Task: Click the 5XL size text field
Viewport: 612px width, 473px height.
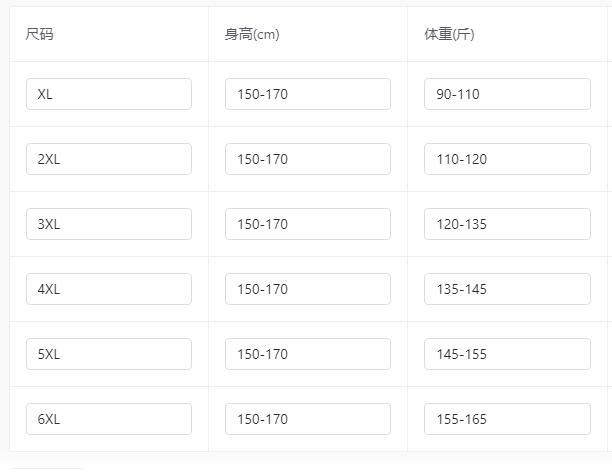Action: click(x=109, y=354)
